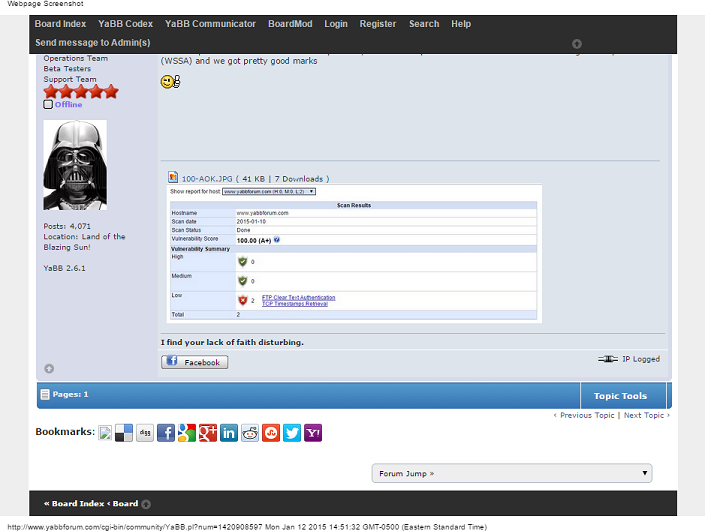705x531 pixels.
Task: Click the Pages document icon
Action: pyautogui.click(x=45, y=394)
